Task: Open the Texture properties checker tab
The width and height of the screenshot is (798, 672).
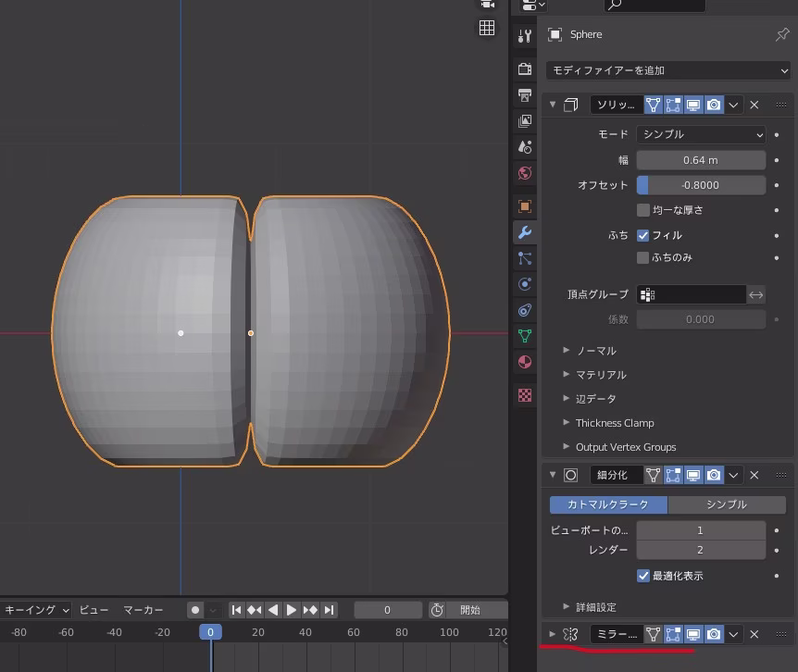Action: click(525, 395)
